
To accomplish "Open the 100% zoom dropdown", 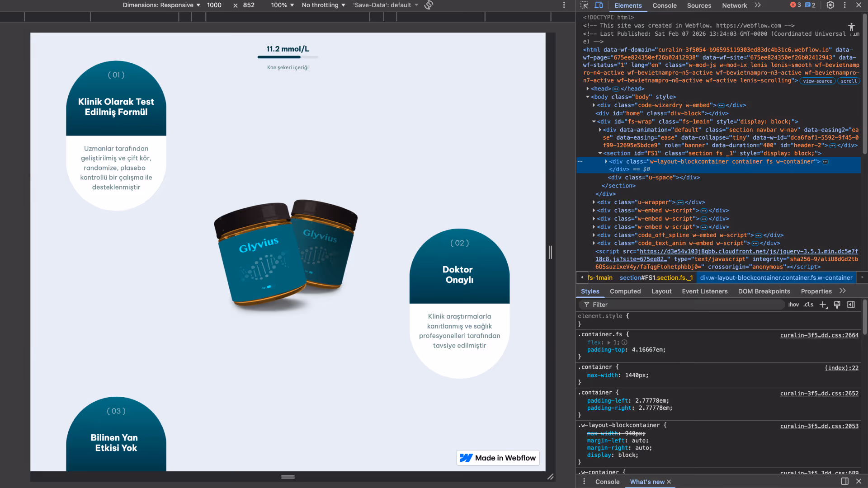I will (283, 5).
